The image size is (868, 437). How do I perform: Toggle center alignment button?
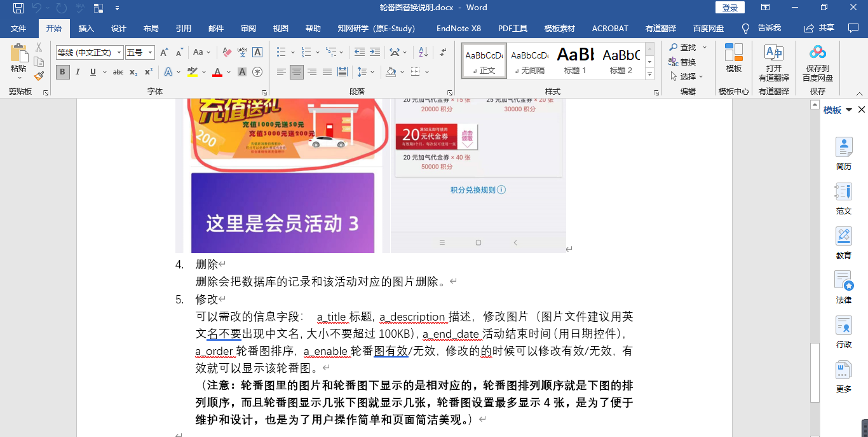tap(297, 72)
